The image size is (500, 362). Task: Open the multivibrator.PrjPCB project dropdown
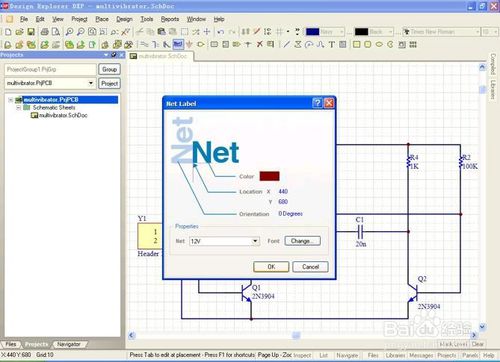pos(91,83)
